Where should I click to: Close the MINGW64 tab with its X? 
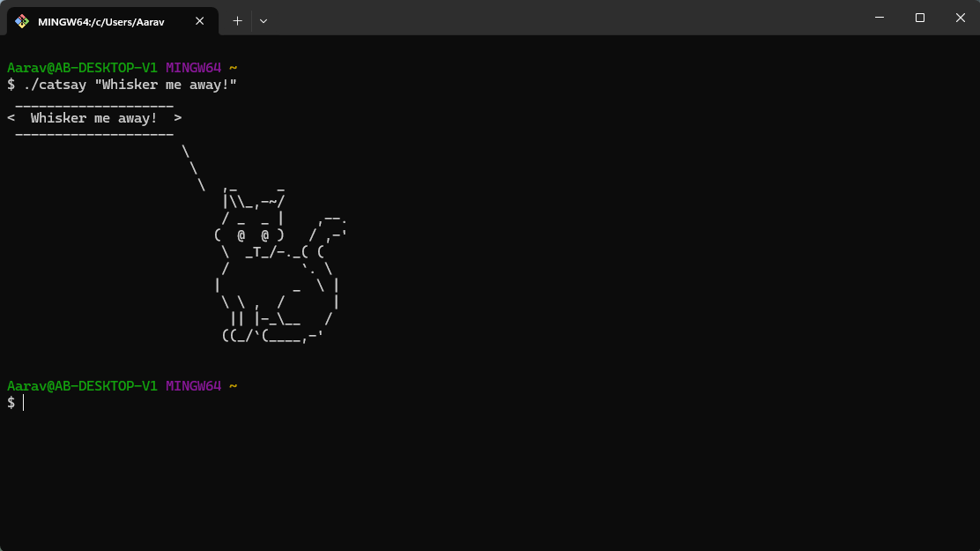click(x=199, y=21)
